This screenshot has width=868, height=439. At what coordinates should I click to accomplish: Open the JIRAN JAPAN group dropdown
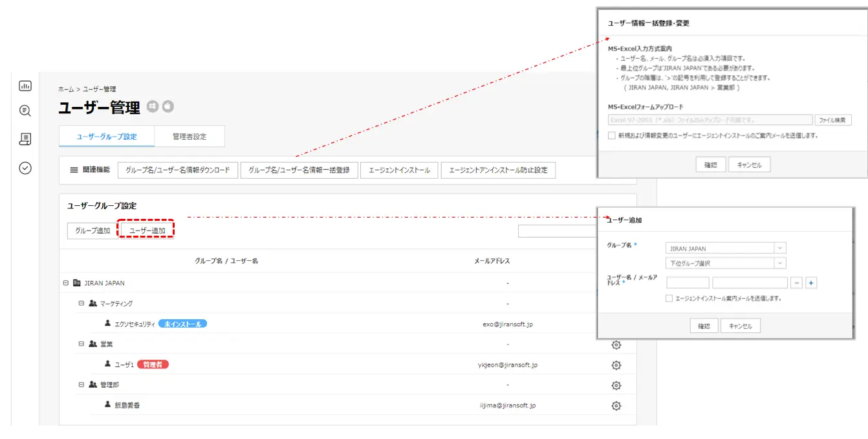click(726, 249)
